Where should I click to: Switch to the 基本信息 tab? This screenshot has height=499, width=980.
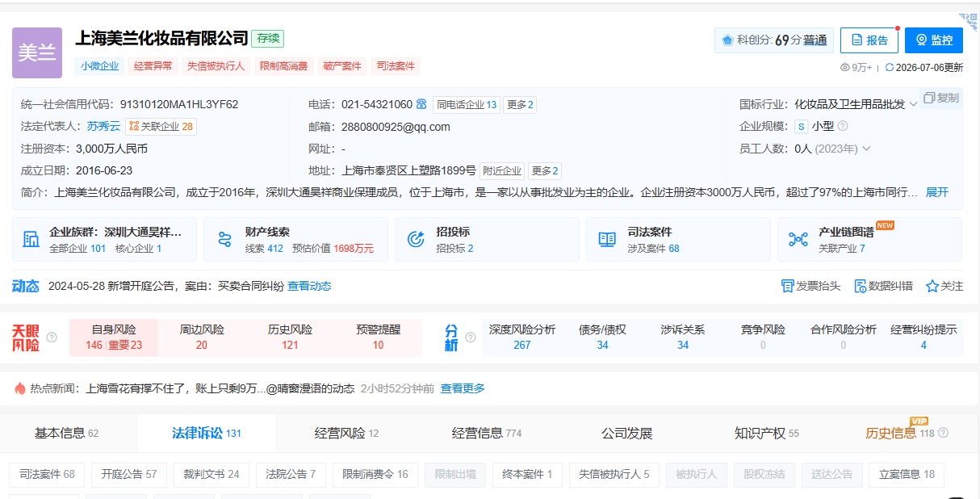coord(66,433)
